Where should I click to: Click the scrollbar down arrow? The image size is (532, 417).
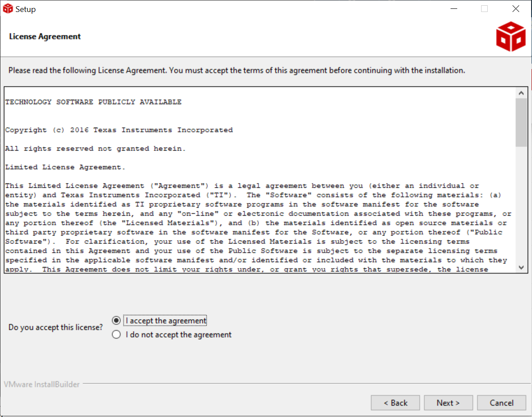pyautogui.click(x=521, y=267)
